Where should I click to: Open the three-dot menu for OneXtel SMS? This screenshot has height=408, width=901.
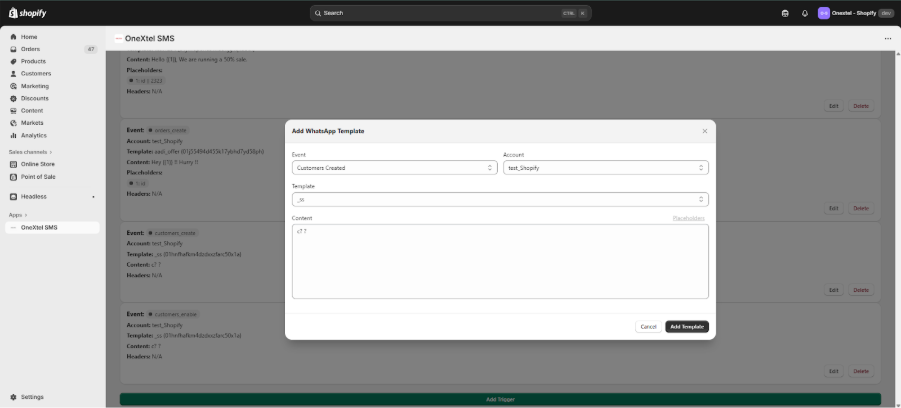click(x=887, y=38)
